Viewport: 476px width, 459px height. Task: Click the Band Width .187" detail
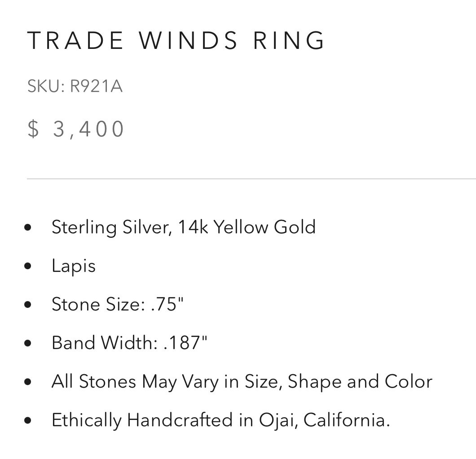(129, 343)
